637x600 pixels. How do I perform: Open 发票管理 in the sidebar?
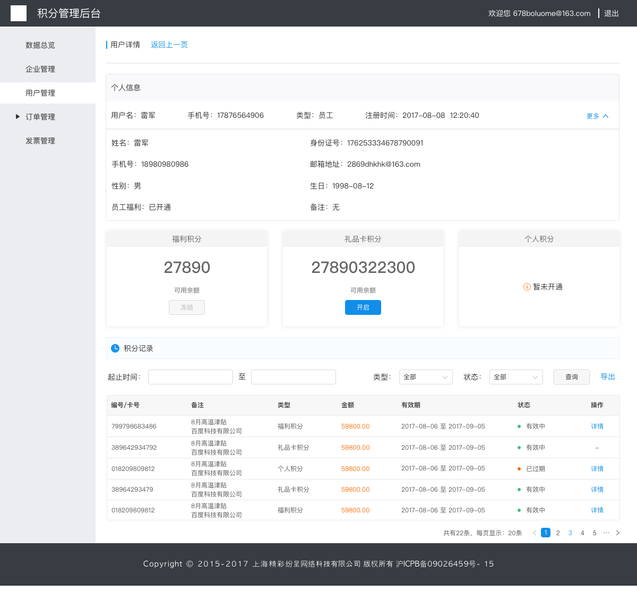click(x=40, y=141)
